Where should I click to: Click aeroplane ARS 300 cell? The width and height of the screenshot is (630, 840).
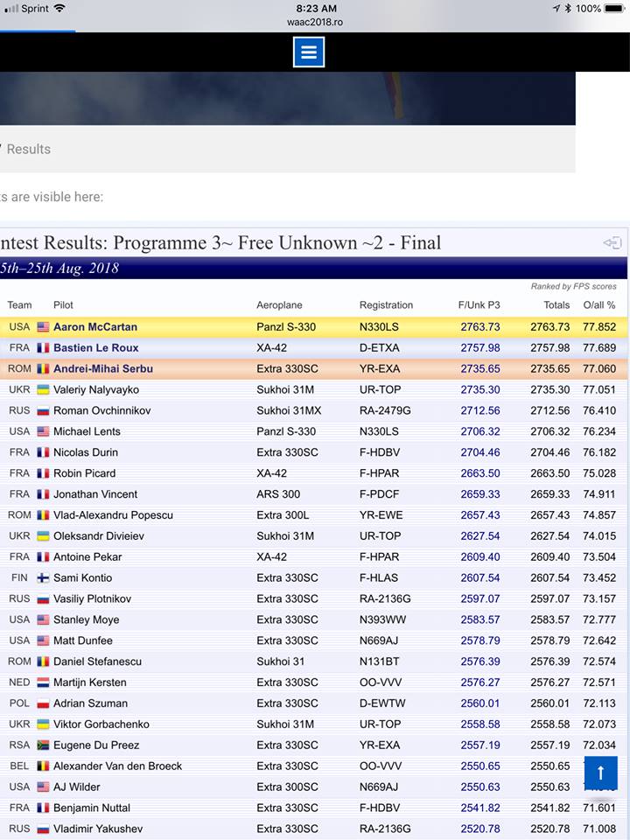(x=278, y=493)
